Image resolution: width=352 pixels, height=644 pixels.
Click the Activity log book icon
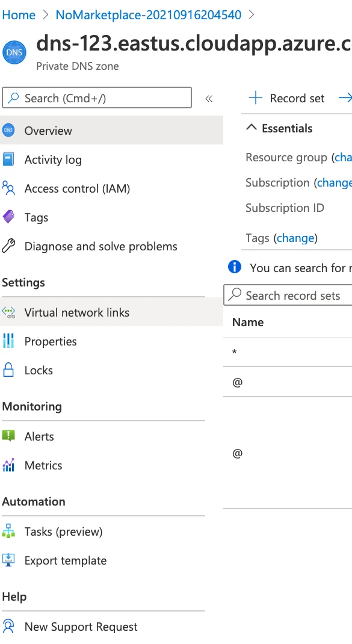(8, 159)
